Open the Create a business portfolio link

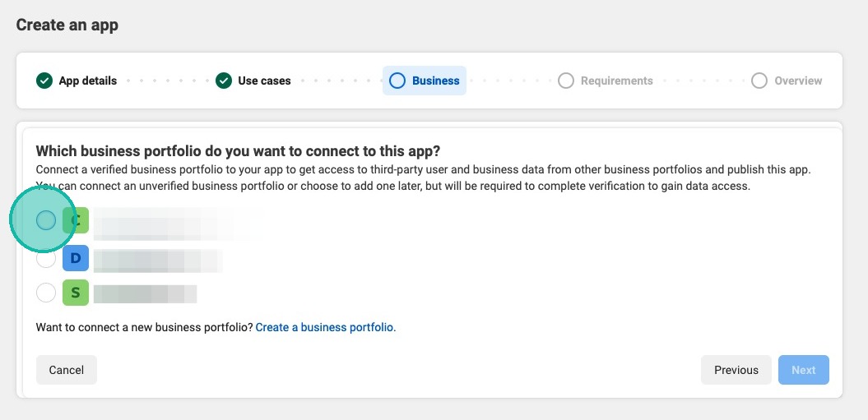pos(326,327)
